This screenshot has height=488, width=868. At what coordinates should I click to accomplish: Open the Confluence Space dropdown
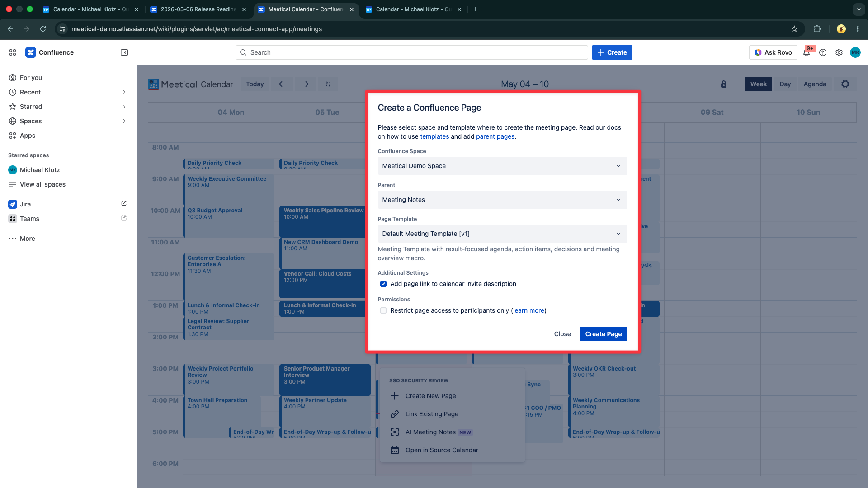click(502, 166)
